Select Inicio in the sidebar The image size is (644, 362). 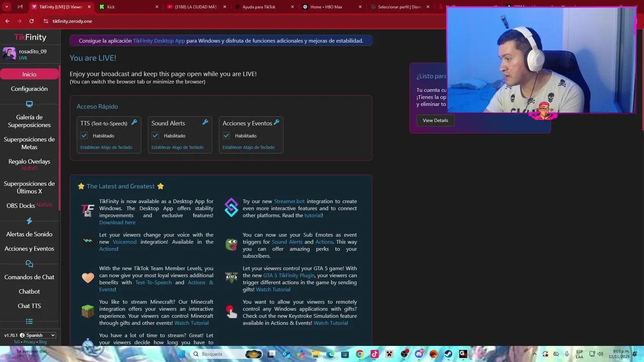[x=29, y=74]
